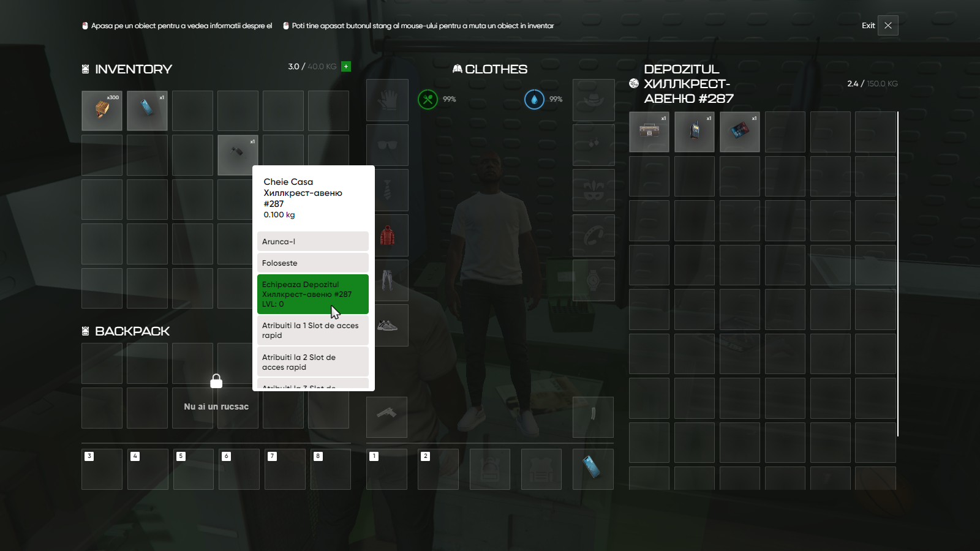Screen dimensions: 980x551
Task: Open the backpack equipment slot
Action: 490,469
